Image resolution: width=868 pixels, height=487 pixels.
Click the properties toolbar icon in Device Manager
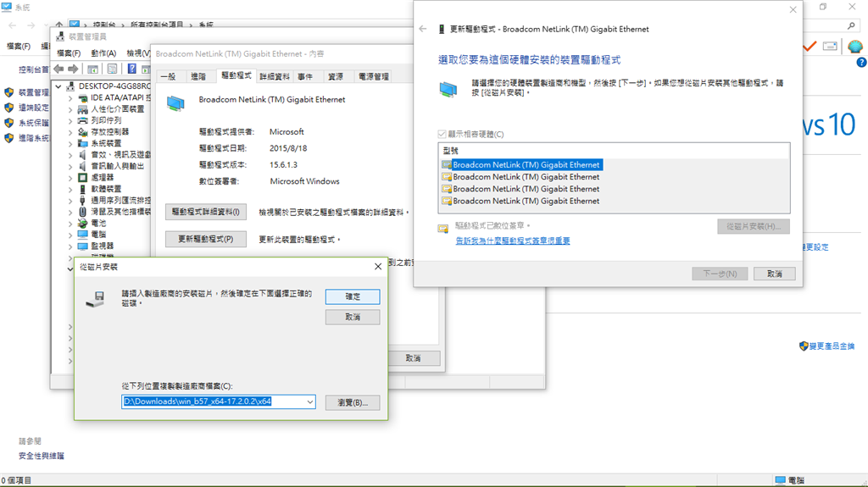pyautogui.click(x=113, y=69)
